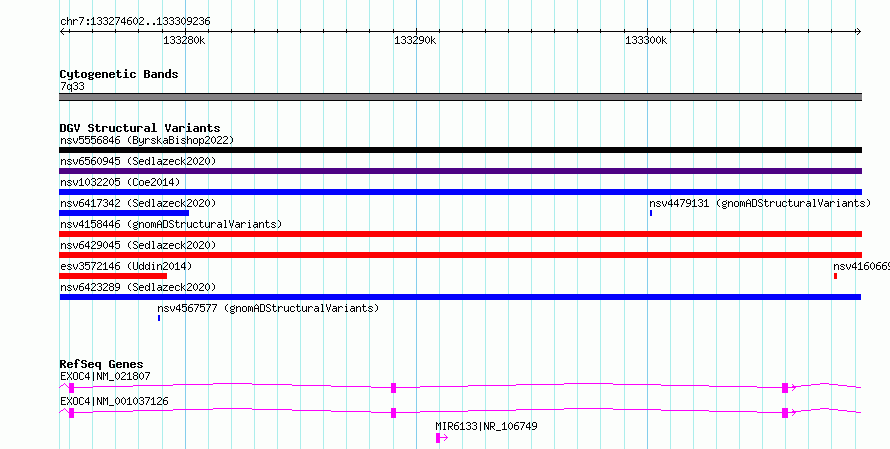
Task: Click the DGV Structural Variants track title
Action: (140, 128)
